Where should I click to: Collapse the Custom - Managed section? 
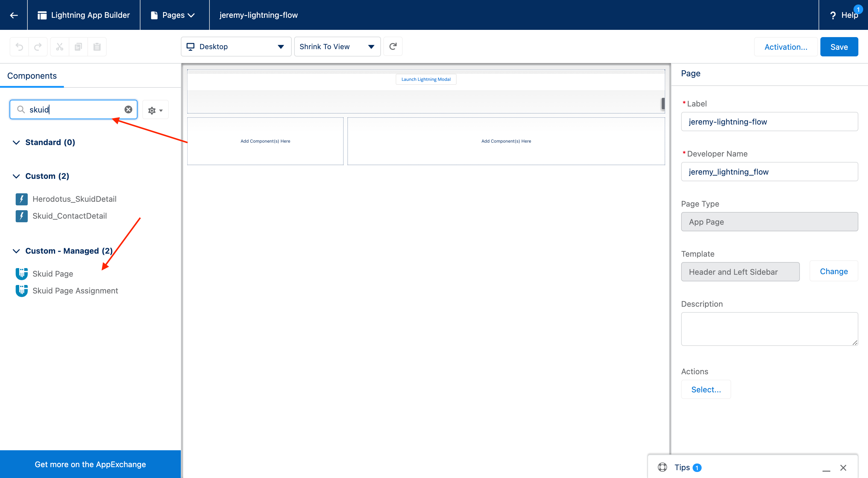pyautogui.click(x=15, y=251)
